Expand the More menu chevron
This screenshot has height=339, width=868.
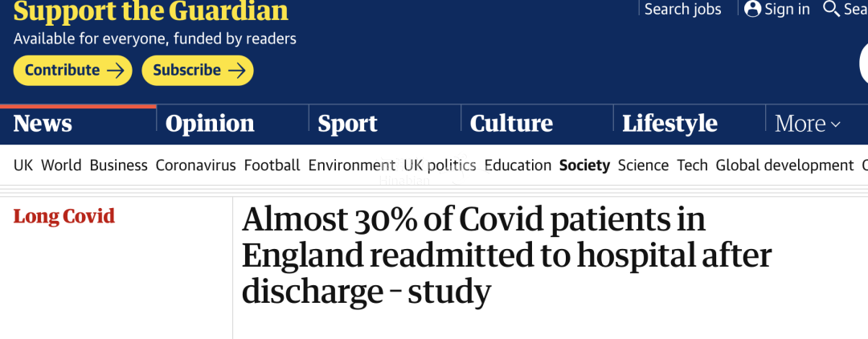tap(835, 125)
